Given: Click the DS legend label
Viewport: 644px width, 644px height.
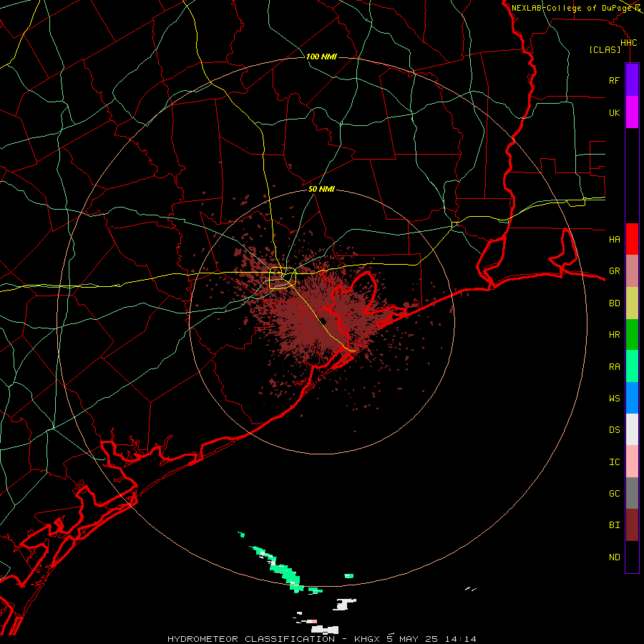Looking at the screenshot, I should pyautogui.click(x=614, y=429).
